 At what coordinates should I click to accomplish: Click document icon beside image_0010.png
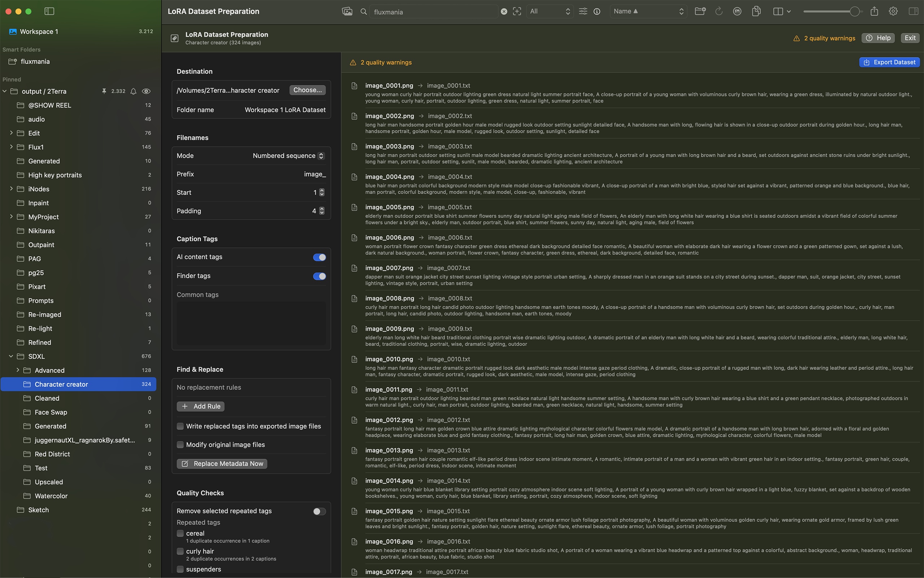[354, 359]
